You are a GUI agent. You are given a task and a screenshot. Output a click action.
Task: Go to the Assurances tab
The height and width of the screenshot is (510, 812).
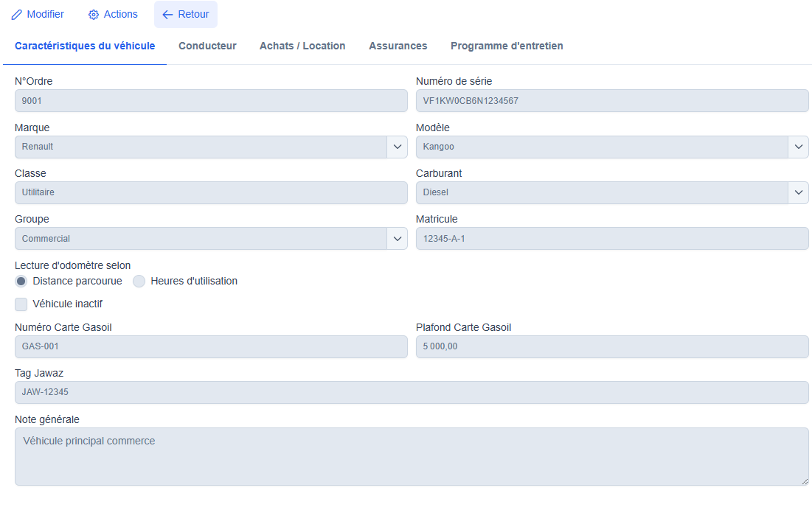click(x=398, y=46)
